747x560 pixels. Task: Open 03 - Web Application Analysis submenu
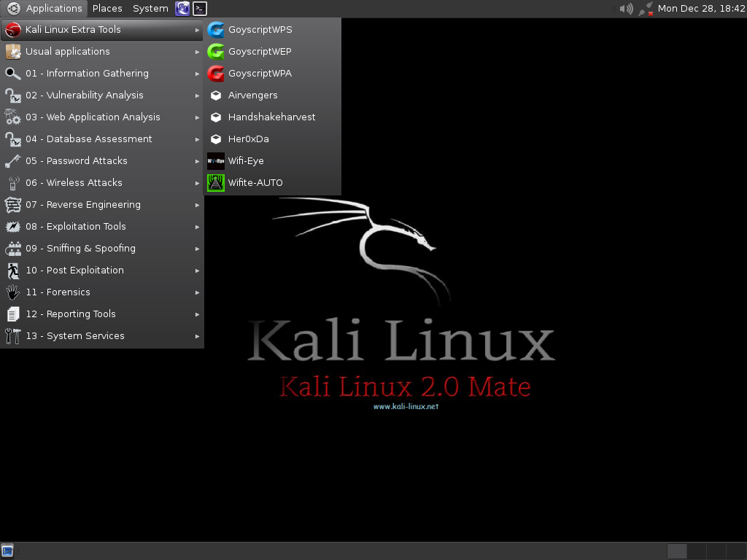[x=102, y=117]
